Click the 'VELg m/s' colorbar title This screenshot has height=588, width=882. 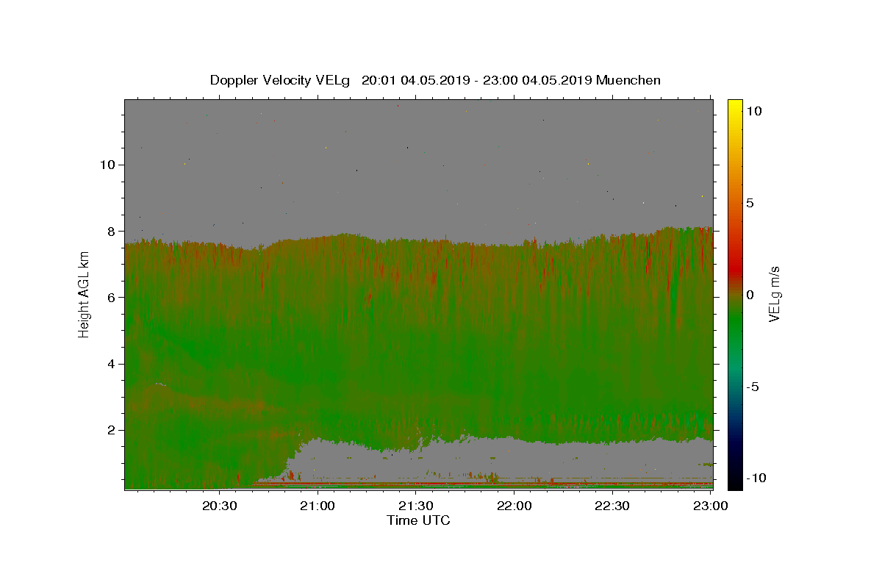pyautogui.click(x=775, y=294)
